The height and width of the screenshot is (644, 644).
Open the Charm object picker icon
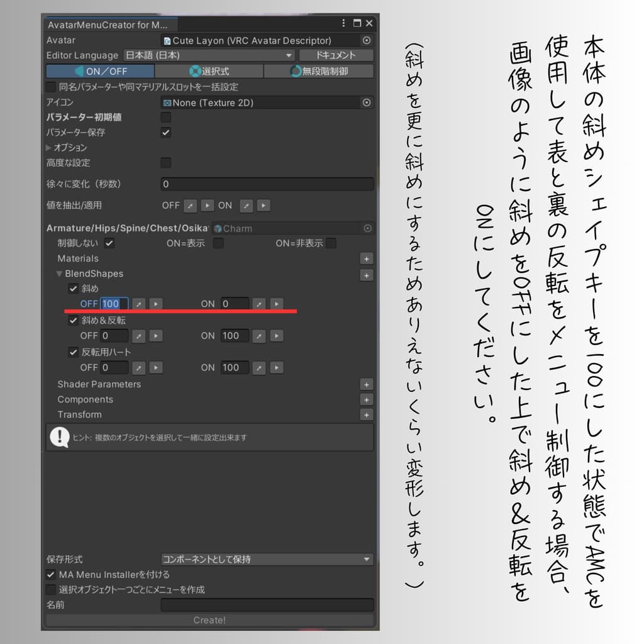(368, 228)
